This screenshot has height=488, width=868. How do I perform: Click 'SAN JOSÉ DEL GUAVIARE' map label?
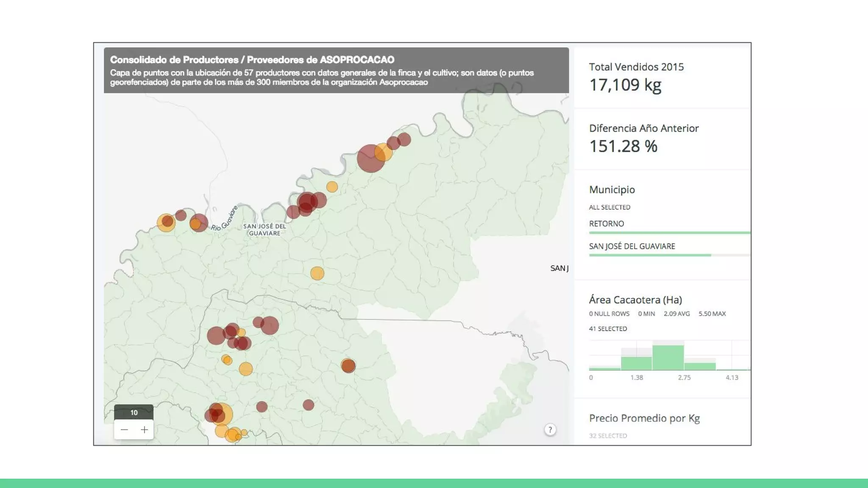pos(264,230)
